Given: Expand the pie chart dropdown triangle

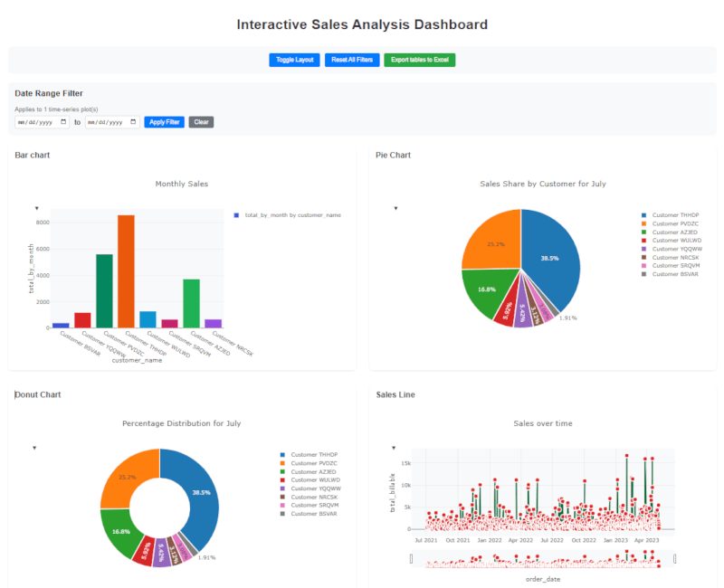Looking at the screenshot, I should (395, 208).
